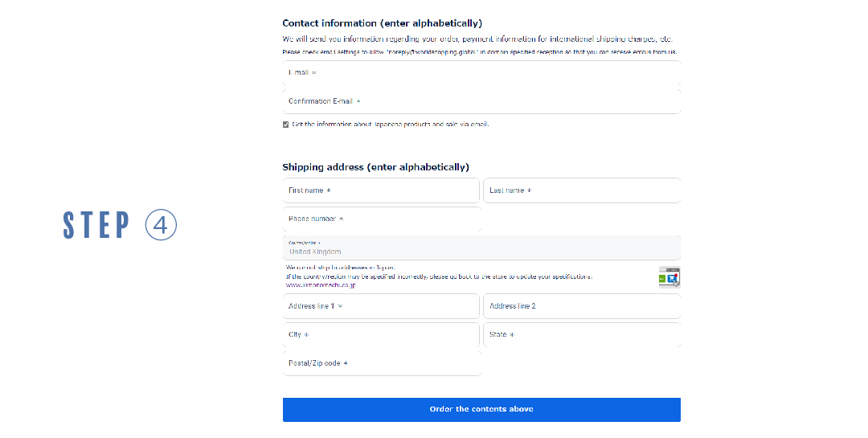
Task: Click the Address line 1 field
Action: coord(382,306)
